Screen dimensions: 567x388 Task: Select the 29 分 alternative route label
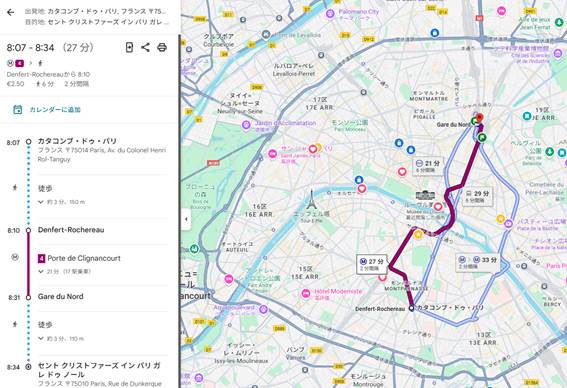pyautogui.click(x=477, y=196)
